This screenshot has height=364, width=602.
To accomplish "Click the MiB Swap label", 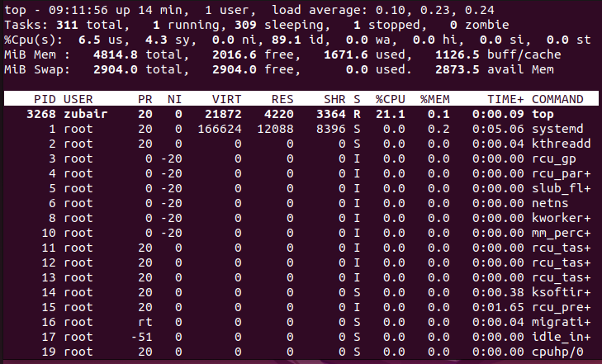I will tap(37, 69).
